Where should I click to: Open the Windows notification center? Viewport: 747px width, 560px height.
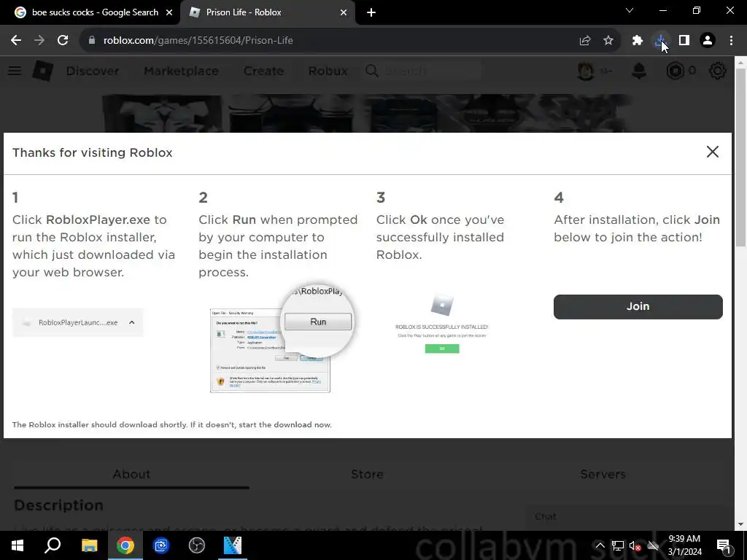point(724,546)
